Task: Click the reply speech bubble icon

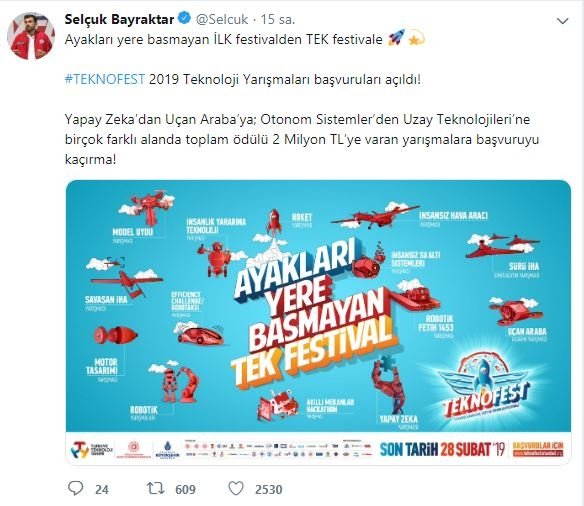Action: [x=76, y=488]
